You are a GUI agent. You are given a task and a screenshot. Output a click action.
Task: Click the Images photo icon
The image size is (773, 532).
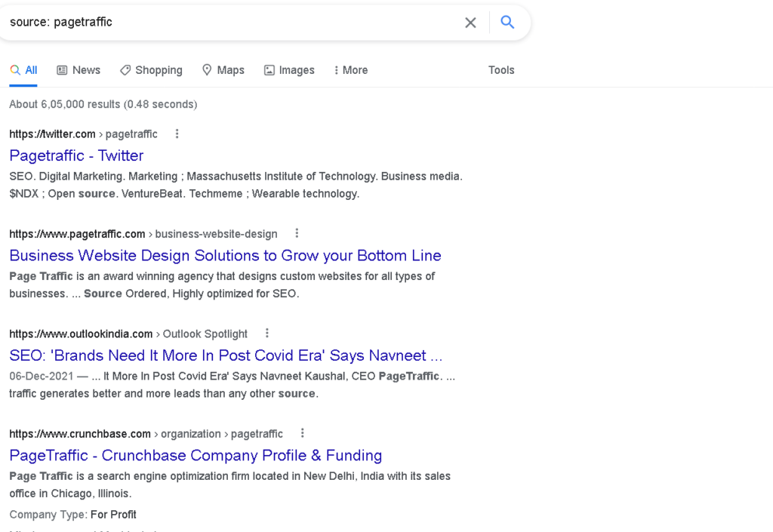[269, 69]
